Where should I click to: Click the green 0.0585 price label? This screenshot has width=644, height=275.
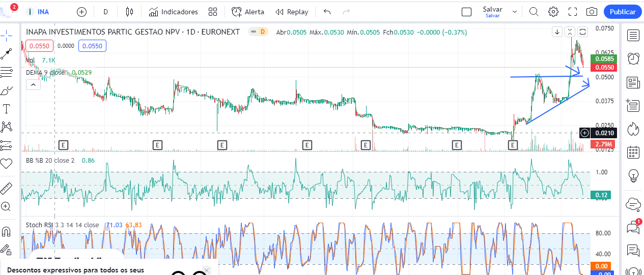pyautogui.click(x=604, y=58)
